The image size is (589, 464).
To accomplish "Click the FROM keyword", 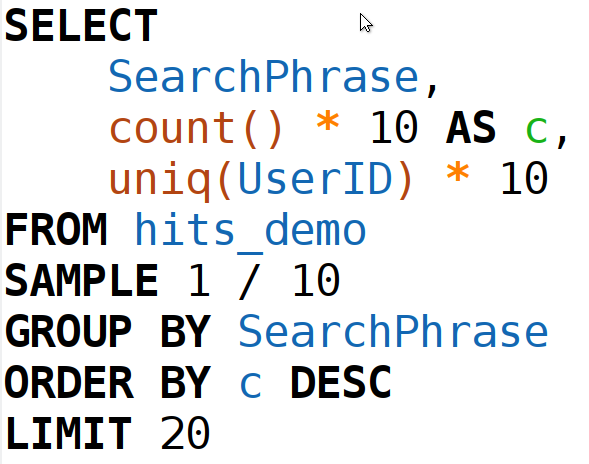I will pos(56,229).
